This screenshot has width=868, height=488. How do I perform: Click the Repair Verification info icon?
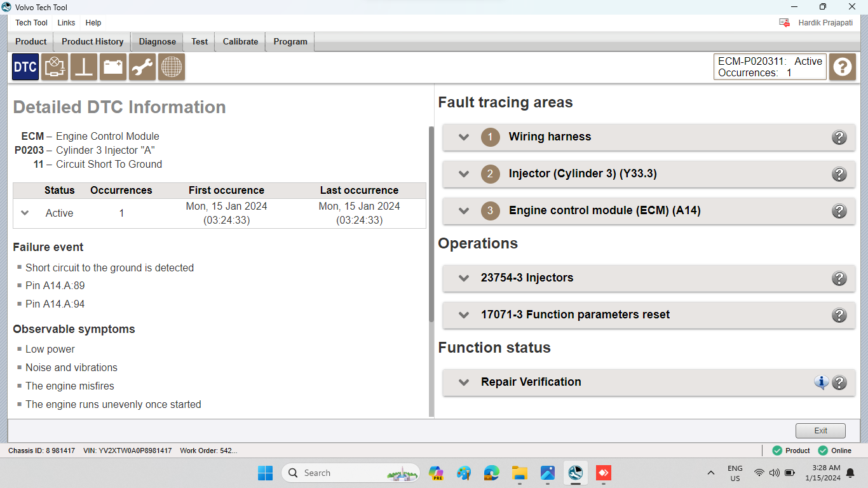pyautogui.click(x=822, y=382)
